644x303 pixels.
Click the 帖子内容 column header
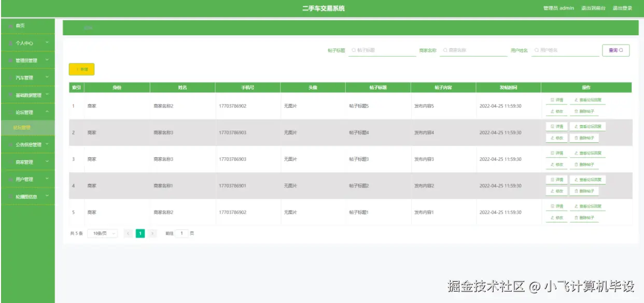point(443,88)
